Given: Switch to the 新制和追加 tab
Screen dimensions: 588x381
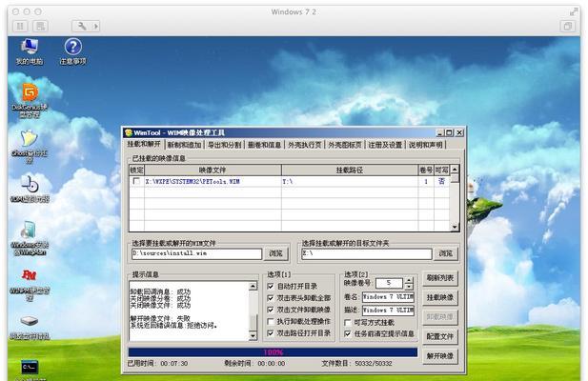Looking at the screenshot, I should pyautogui.click(x=184, y=145).
